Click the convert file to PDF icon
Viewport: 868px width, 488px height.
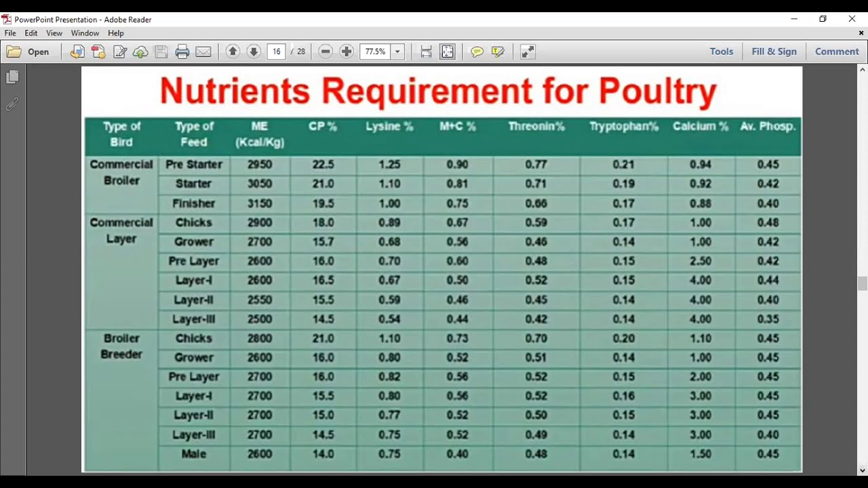click(x=77, y=52)
